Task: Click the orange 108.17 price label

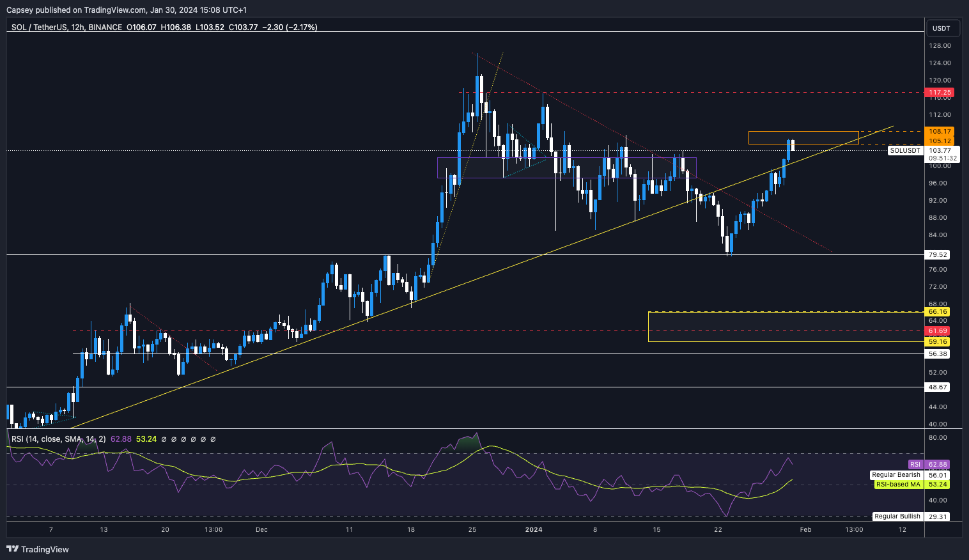Action: click(940, 132)
